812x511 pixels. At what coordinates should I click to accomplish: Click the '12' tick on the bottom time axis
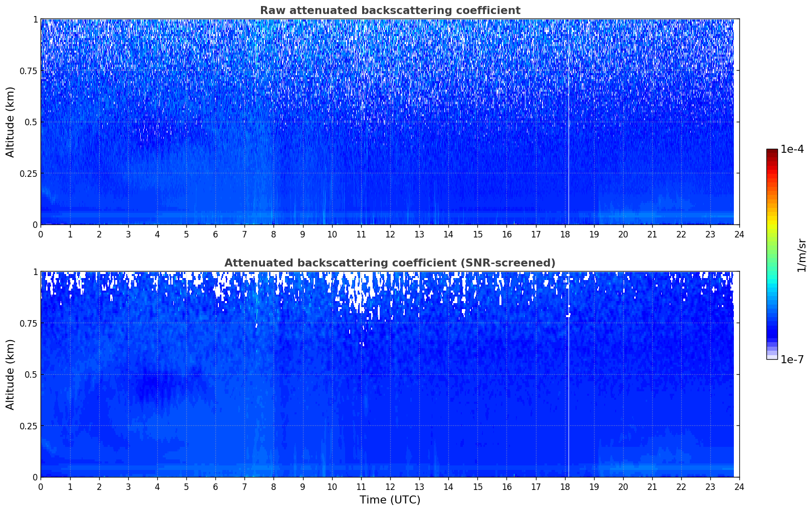click(x=390, y=486)
